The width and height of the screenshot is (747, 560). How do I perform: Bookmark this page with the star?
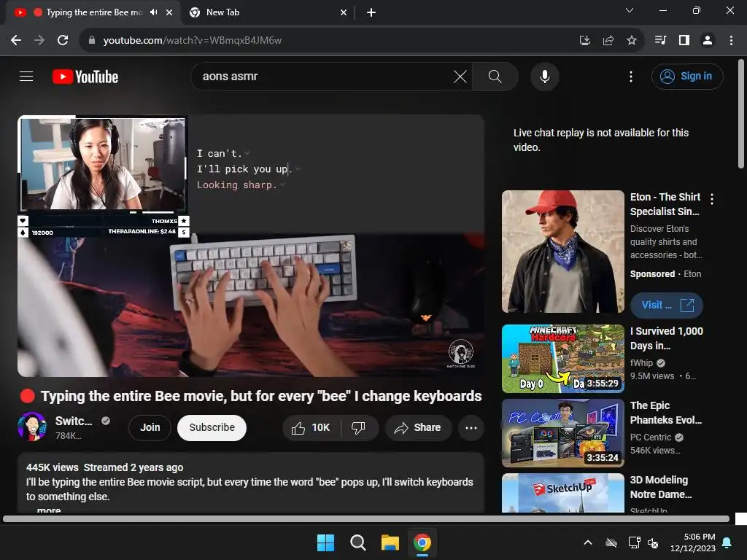point(631,41)
